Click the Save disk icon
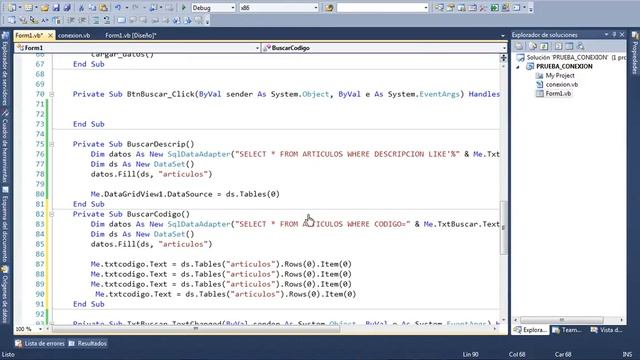The width and height of the screenshot is (640, 360). 56,8
